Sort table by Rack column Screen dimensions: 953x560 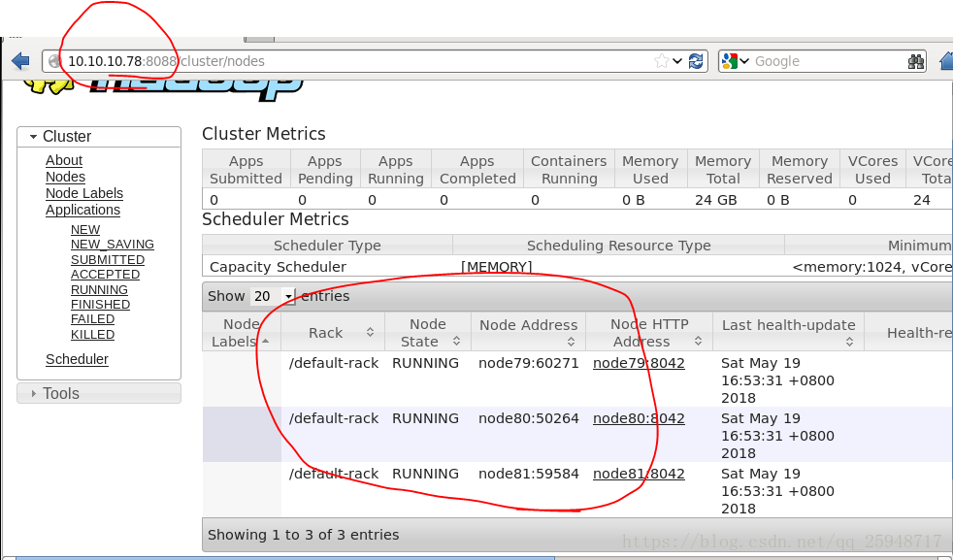pos(332,333)
